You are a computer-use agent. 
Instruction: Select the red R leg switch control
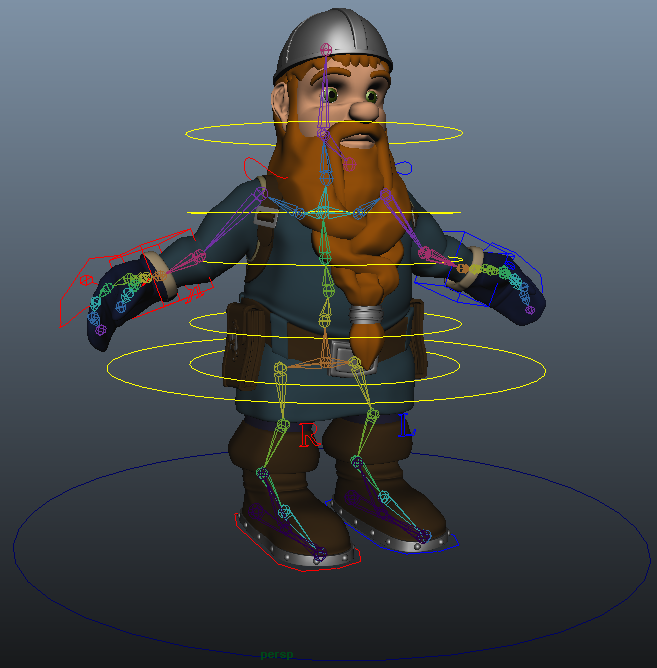pyautogui.click(x=309, y=435)
